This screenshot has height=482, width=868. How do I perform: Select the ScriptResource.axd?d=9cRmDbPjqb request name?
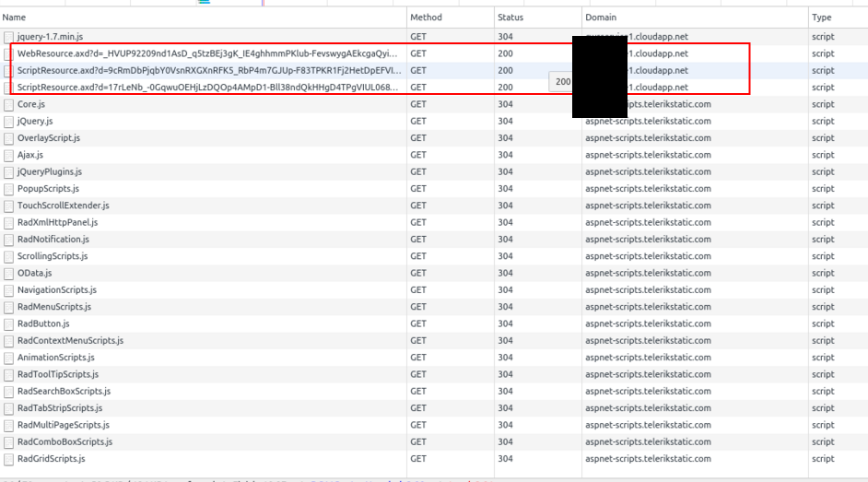[209, 70]
